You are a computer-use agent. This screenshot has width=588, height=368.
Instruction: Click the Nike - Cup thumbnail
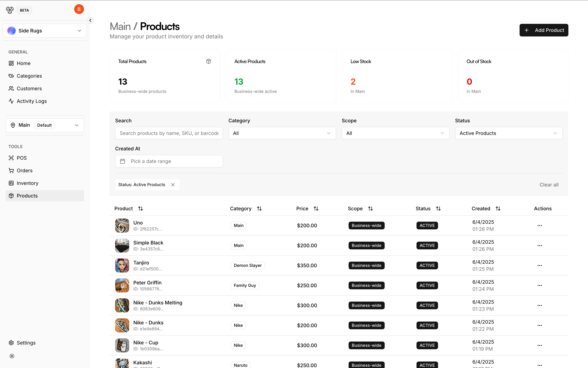(122, 345)
